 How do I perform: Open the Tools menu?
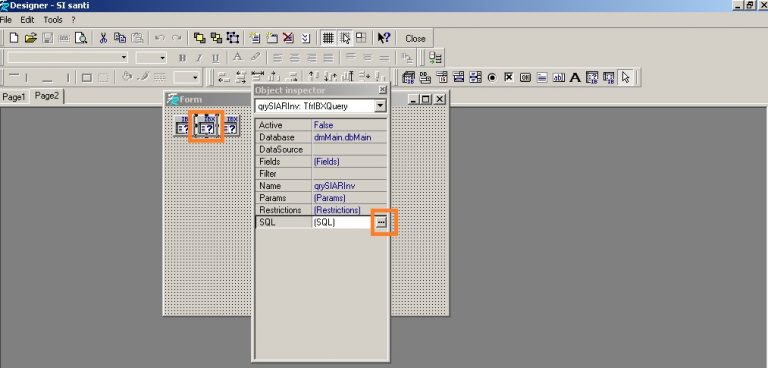[x=53, y=20]
